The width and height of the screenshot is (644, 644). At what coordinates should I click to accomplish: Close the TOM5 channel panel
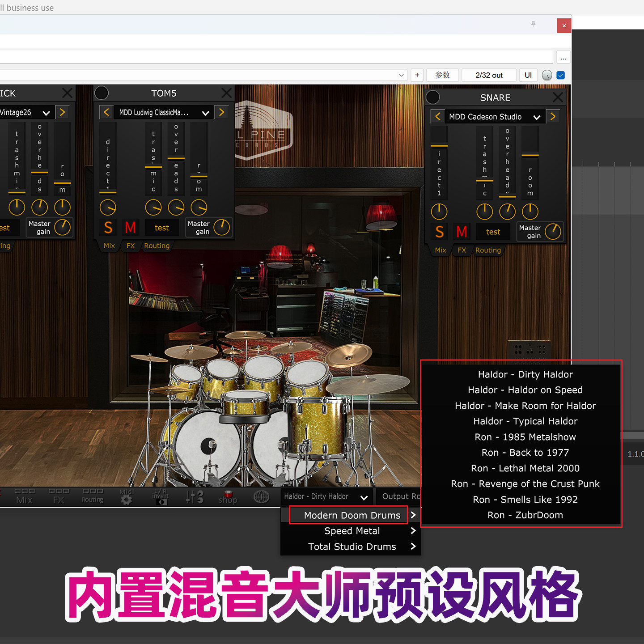click(227, 93)
